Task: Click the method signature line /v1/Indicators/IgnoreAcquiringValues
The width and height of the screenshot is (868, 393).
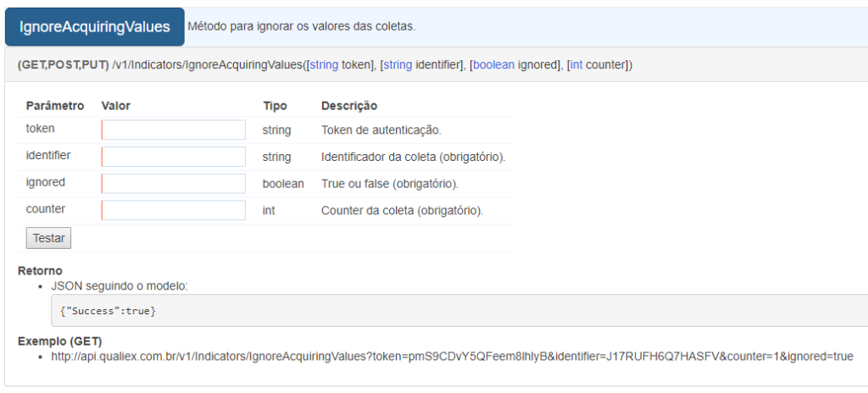Action: coord(325,64)
